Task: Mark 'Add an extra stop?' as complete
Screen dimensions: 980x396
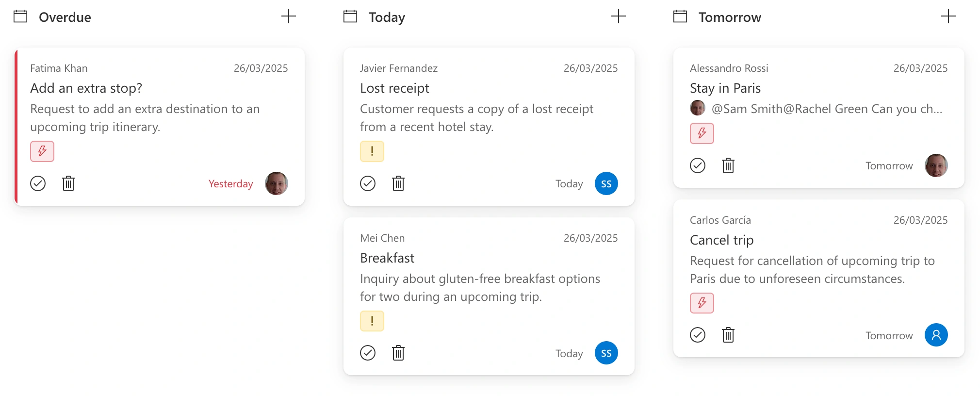Action: coord(38,183)
